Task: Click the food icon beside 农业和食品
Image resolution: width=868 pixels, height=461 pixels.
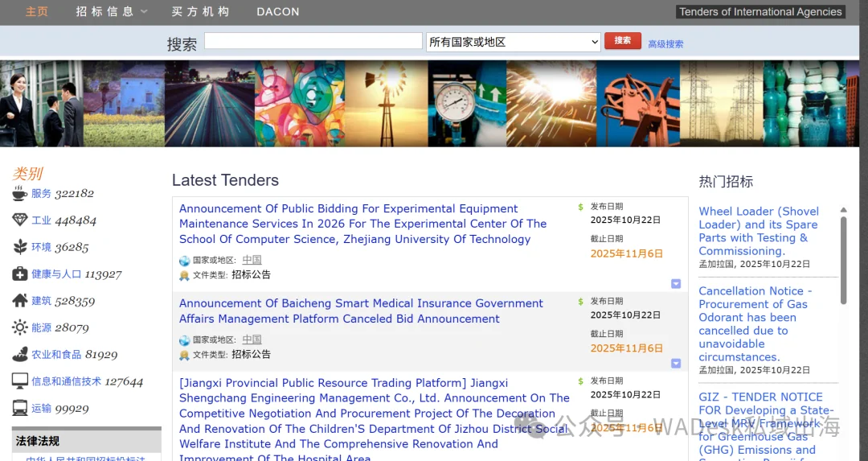Action: (19, 354)
